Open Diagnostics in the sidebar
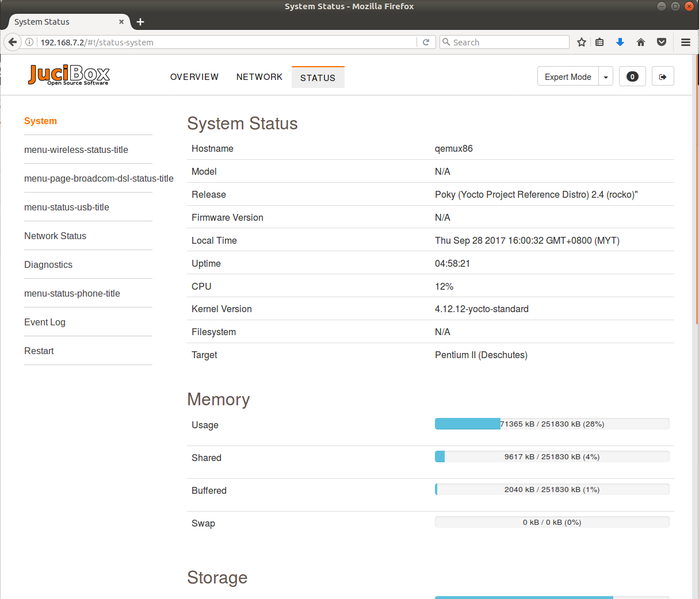699x599 pixels. pyautogui.click(x=48, y=265)
